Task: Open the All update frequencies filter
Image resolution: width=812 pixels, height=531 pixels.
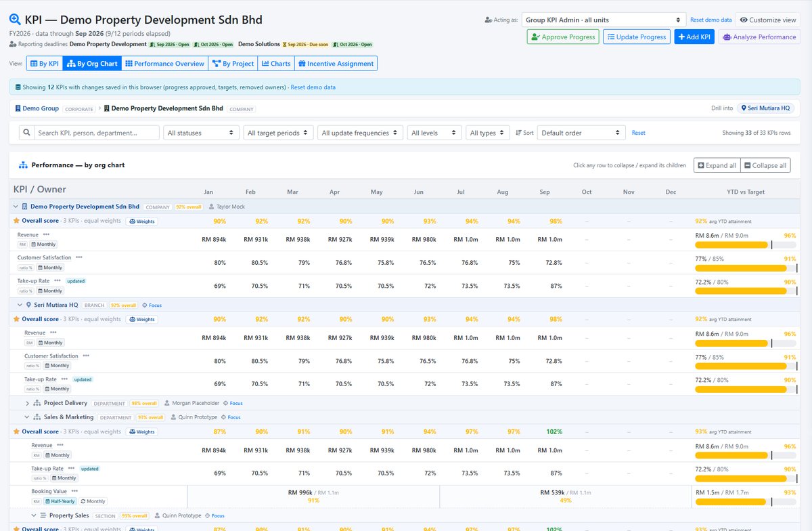Action: coord(360,133)
